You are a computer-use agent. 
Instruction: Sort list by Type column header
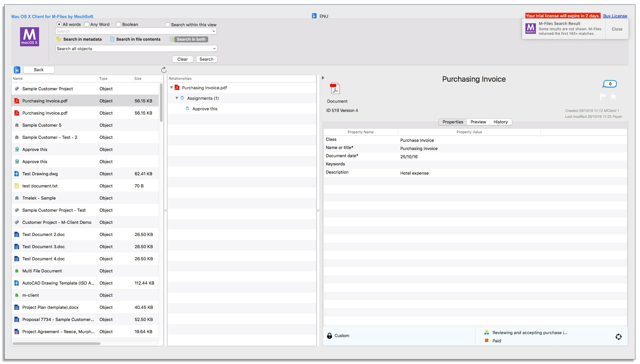(115, 79)
